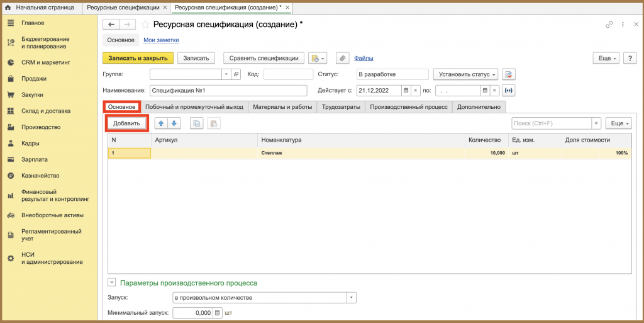Viewport: 644px width, 323px height.
Task: Click the Сравнить спецификации button
Action: (264, 59)
